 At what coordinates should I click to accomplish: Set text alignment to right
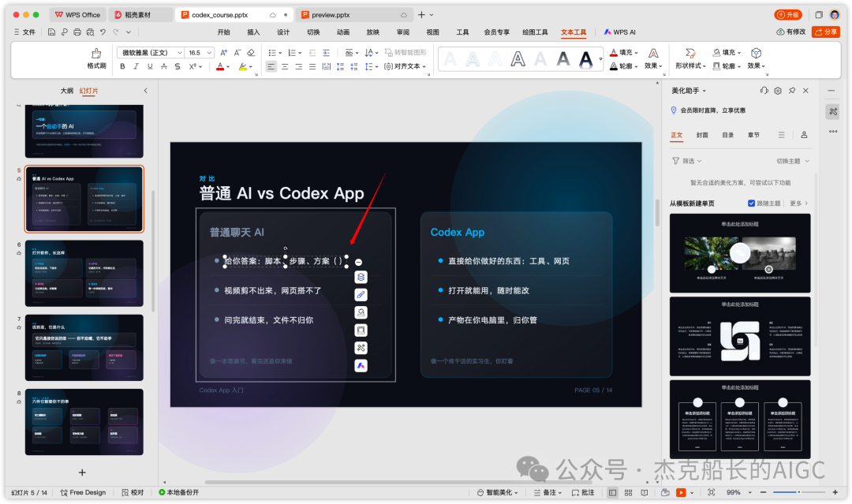[x=298, y=66]
